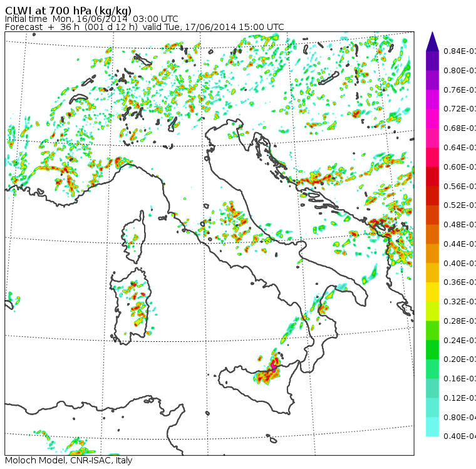The width and height of the screenshot is (476, 469).
Task: Select the 0.56E-03 colorbar label
Action: (460, 186)
